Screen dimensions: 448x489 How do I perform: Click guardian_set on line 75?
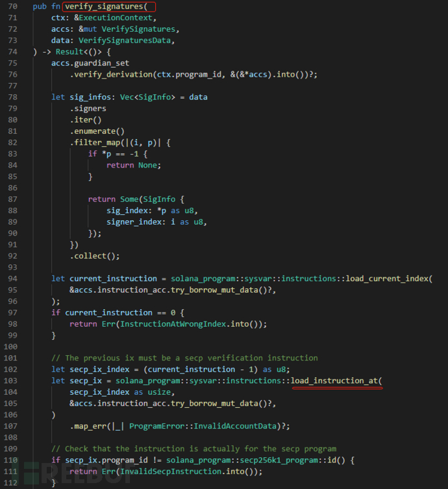106,63
